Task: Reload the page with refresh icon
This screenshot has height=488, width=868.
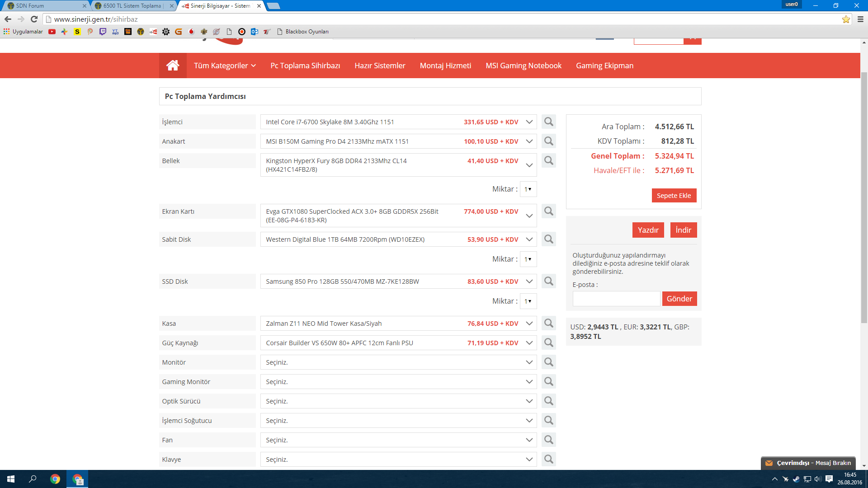Action: coord(34,19)
